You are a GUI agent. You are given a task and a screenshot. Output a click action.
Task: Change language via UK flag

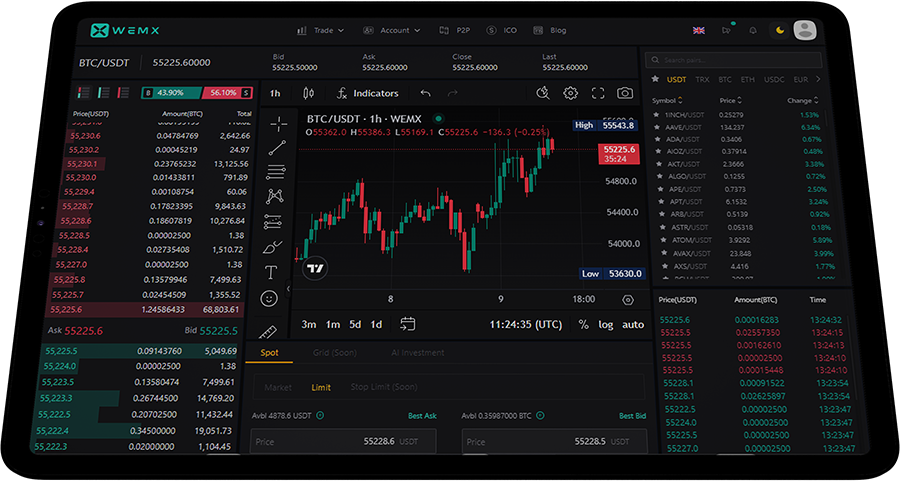[699, 30]
